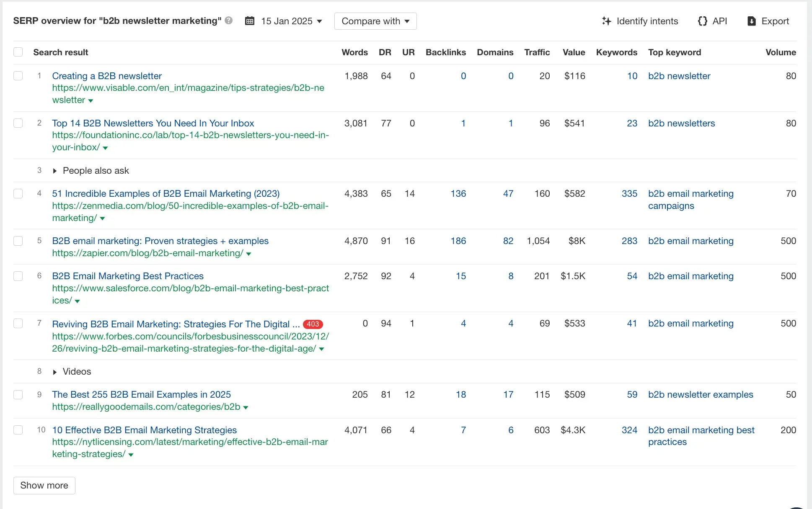Click the Show more button

[44, 485]
